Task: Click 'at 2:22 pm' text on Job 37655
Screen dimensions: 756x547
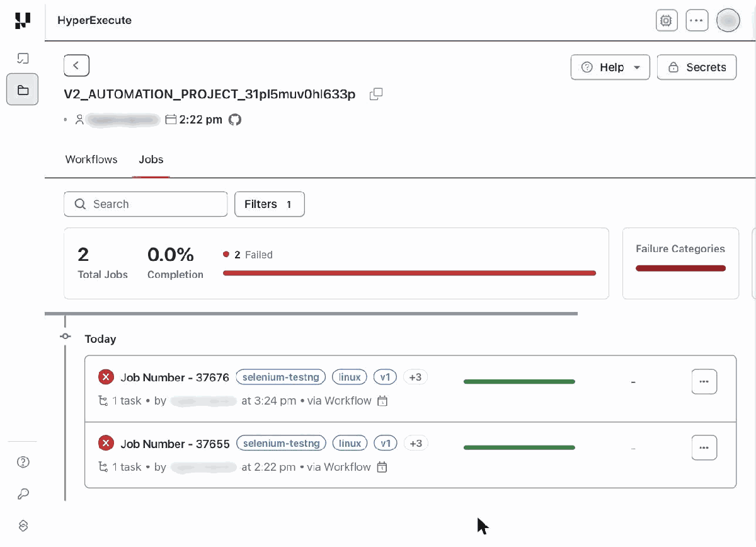Action: (268, 467)
